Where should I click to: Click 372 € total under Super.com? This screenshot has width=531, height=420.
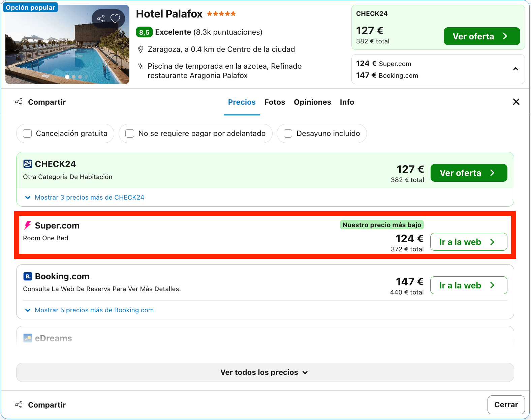pyautogui.click(x=407, y=249)
